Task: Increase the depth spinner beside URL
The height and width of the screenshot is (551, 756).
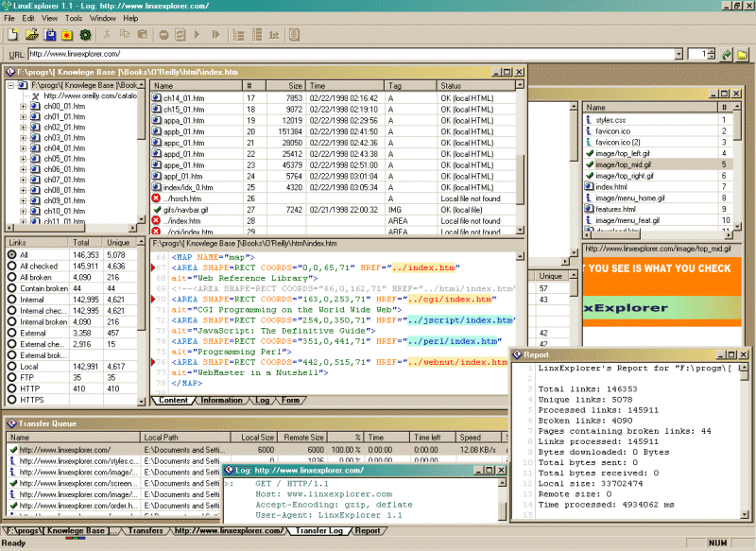Action: (x=712, y=51)
